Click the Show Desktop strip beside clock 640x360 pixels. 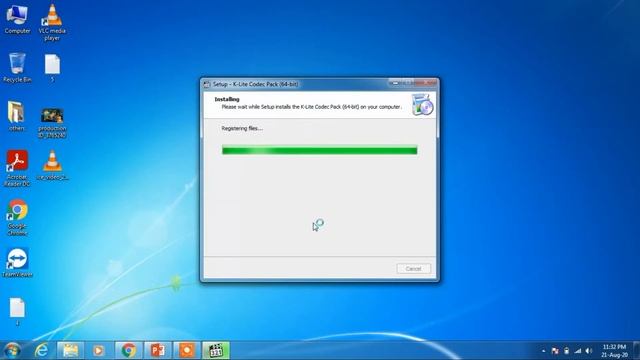tap(636, 350)
